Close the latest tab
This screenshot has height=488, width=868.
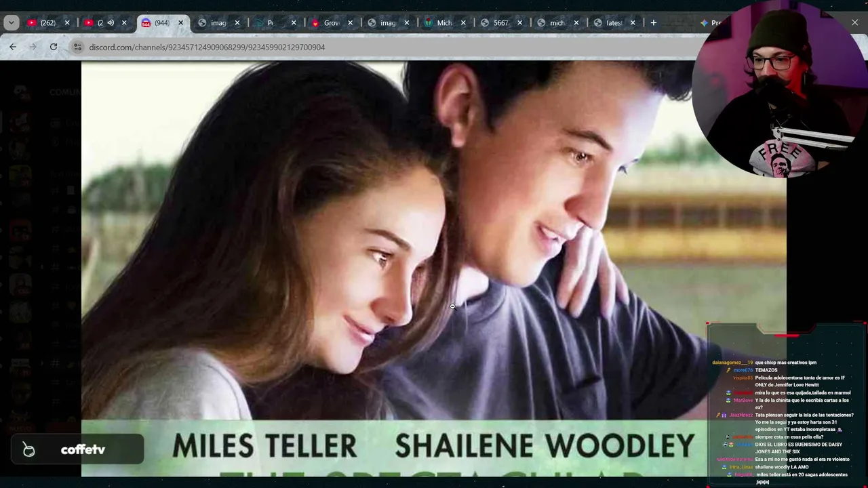[633, 22]
